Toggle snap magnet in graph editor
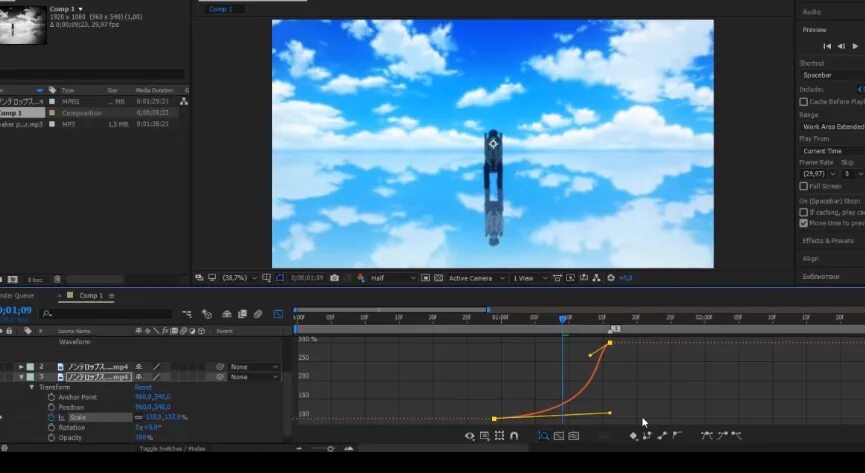 click(x=514, y=435)
